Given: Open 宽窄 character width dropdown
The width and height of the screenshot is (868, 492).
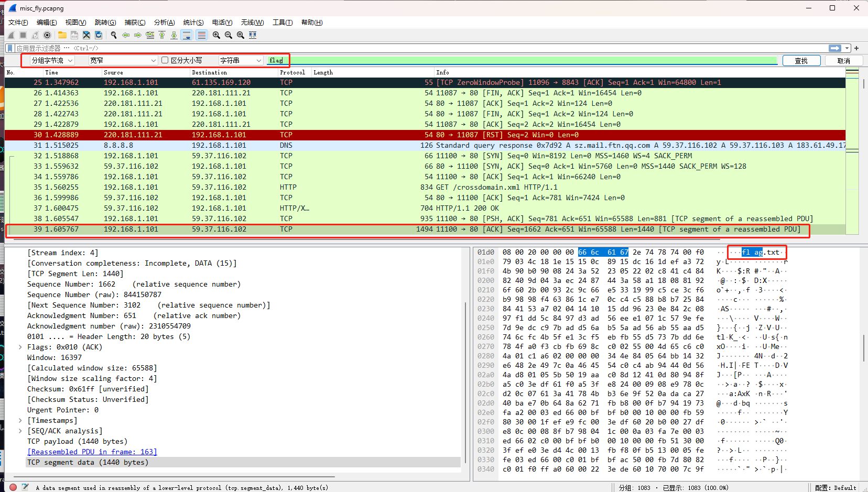Looking at the screenshot, I should click(x=123, y=60).
